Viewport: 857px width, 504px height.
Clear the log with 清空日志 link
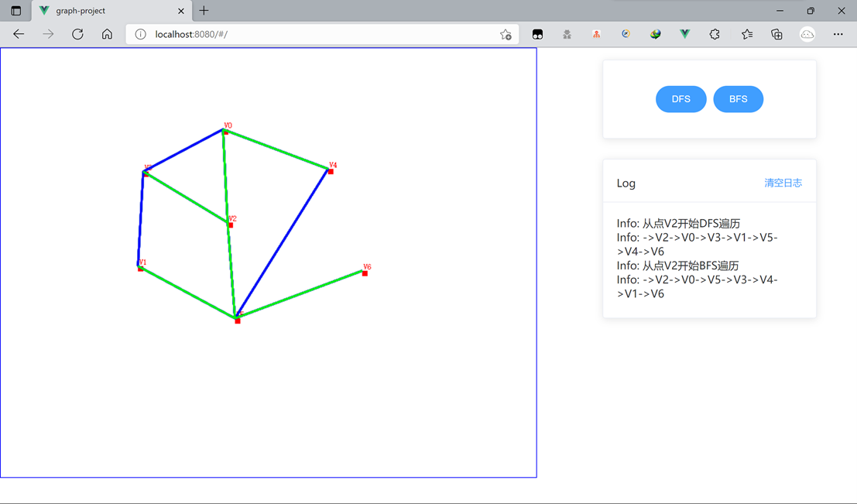pos(783,183)
